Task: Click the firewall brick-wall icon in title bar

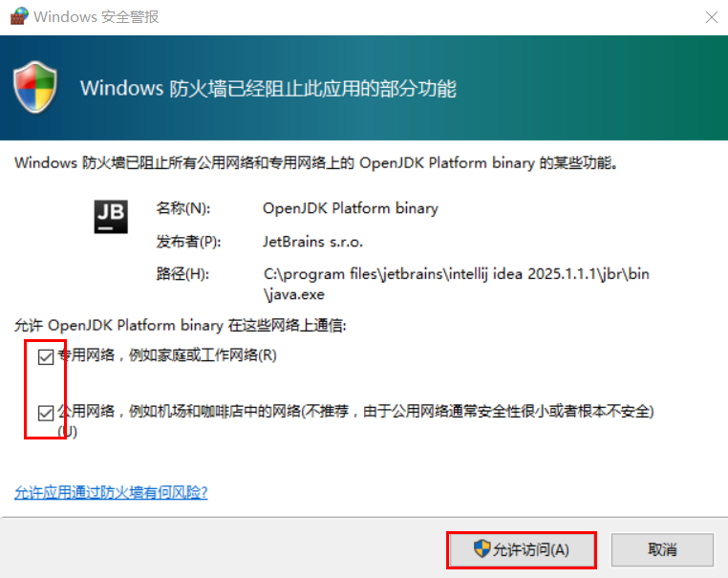Action: (x=17, y=16)
